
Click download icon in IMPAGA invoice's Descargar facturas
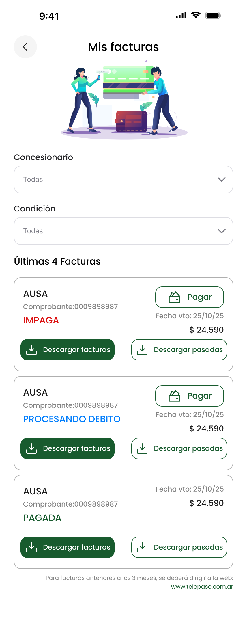tap(31, 349)
